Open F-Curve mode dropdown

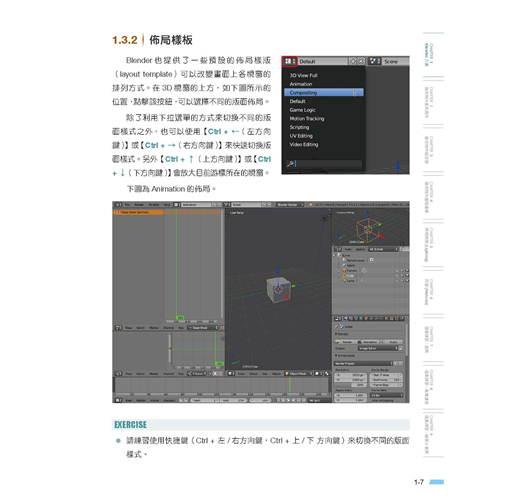click(197, 374)
